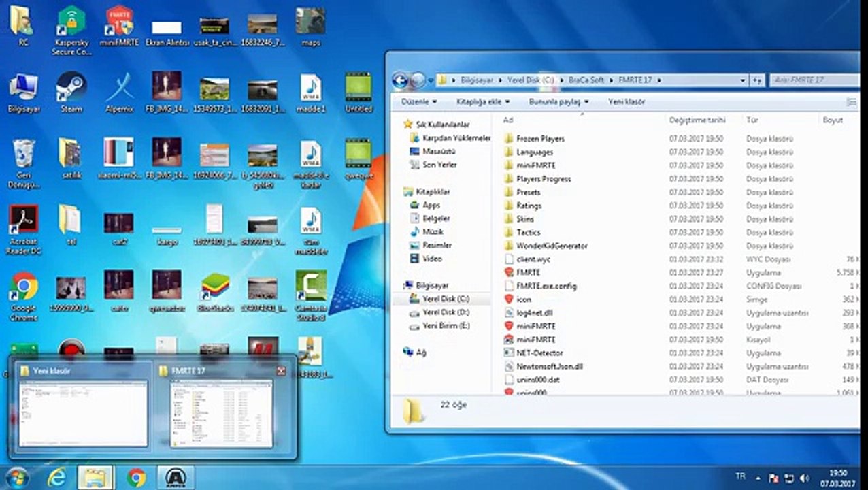
Task: Close FMRTE 17 taskbar thumbnail preview
Action: (281, 371)
